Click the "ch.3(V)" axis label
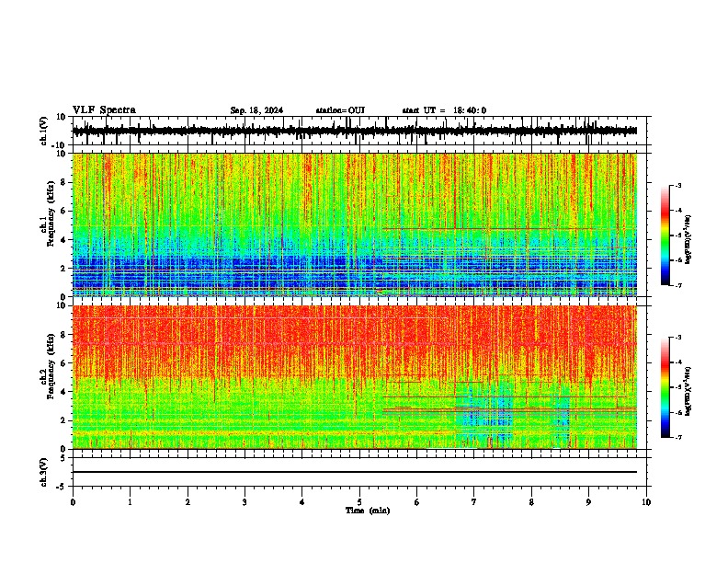Image resolution: width=728 pixels, height=563 pixels. [44, 472]
